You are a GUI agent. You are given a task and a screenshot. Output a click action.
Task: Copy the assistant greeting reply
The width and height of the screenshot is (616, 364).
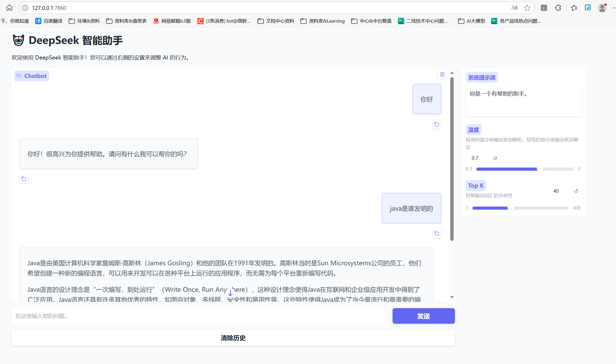click(24, 179)
